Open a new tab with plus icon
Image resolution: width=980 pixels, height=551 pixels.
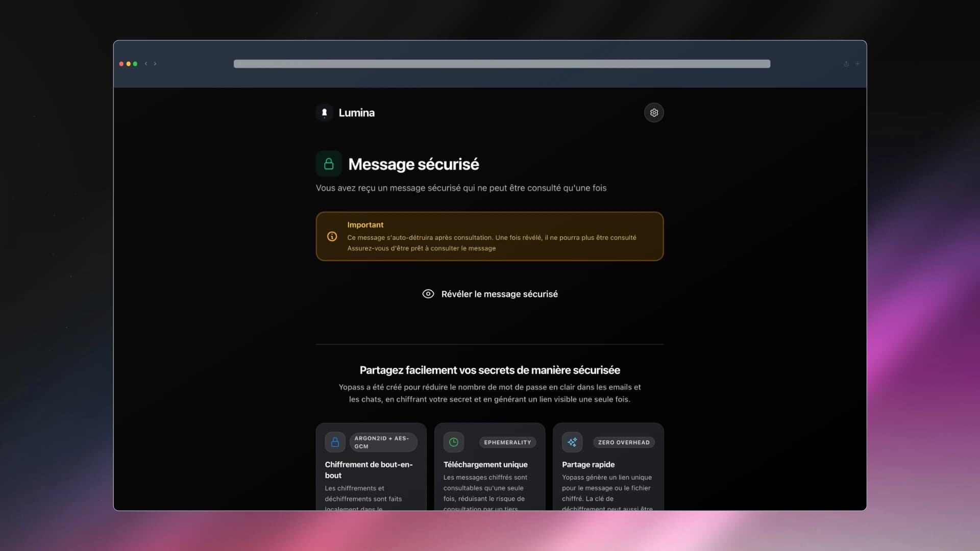(x=857, y=64)
